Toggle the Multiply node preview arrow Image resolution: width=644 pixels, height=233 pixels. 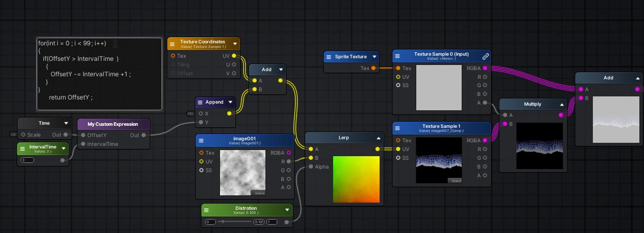coord(562,104)
